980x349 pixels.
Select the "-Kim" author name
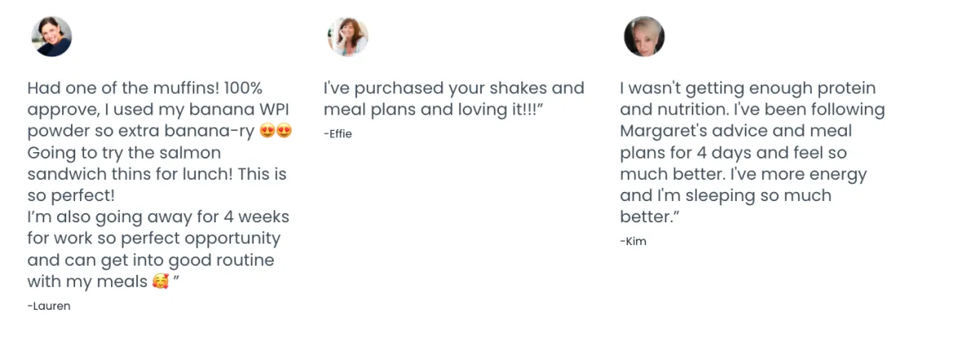click(634, 241)
